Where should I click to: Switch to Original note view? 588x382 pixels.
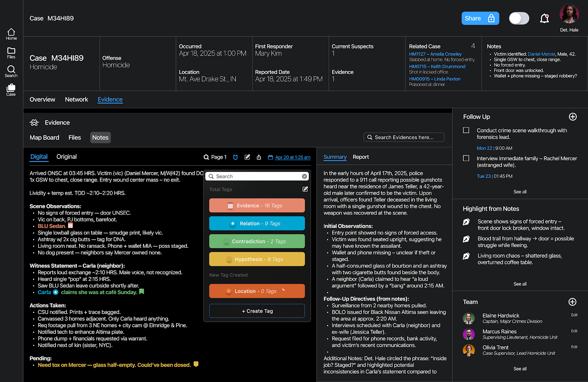[x=67, y=157]
